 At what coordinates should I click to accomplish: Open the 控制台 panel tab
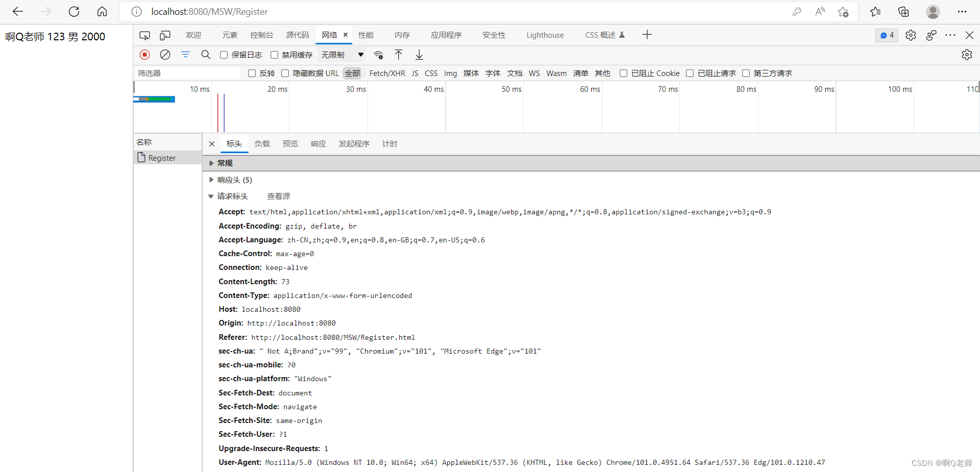pos(261,35)
